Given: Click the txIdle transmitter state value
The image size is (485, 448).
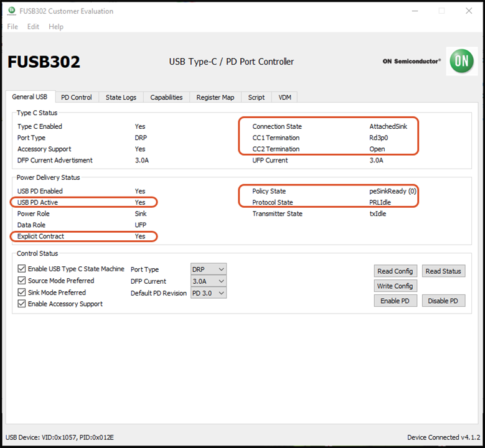Looking at the screenshot, I should [378, 213].
